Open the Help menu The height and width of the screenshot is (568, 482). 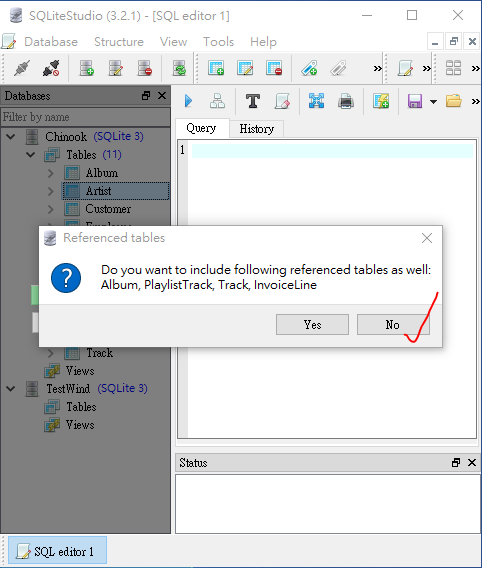[263, 42]
